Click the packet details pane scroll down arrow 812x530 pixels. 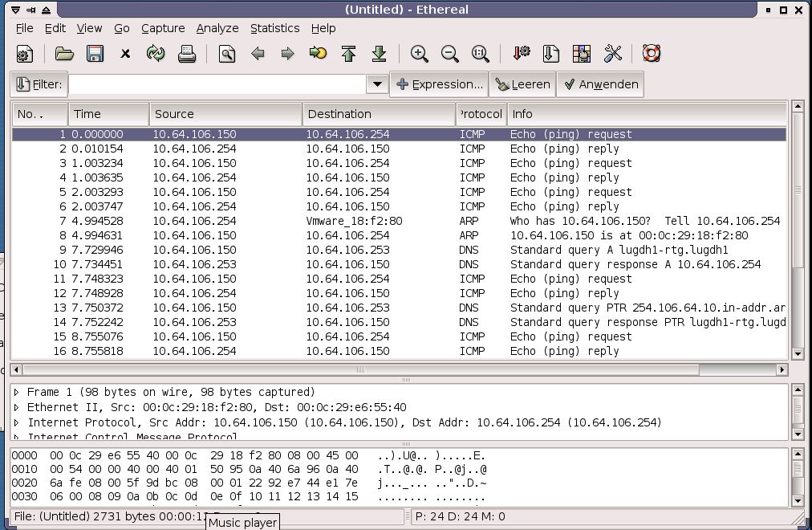point(798,434)
